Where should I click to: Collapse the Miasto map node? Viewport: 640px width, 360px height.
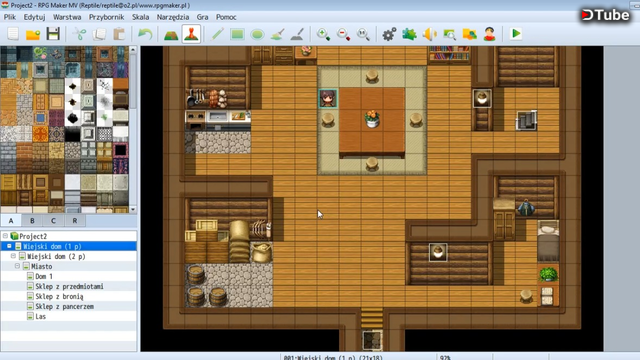click(18, 266)
